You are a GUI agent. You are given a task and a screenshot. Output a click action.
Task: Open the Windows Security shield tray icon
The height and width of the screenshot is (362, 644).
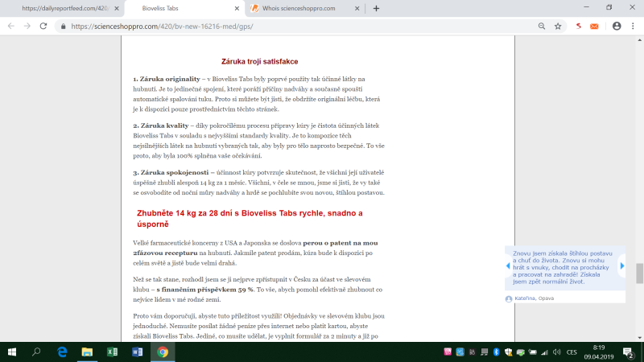click(508, 352)
